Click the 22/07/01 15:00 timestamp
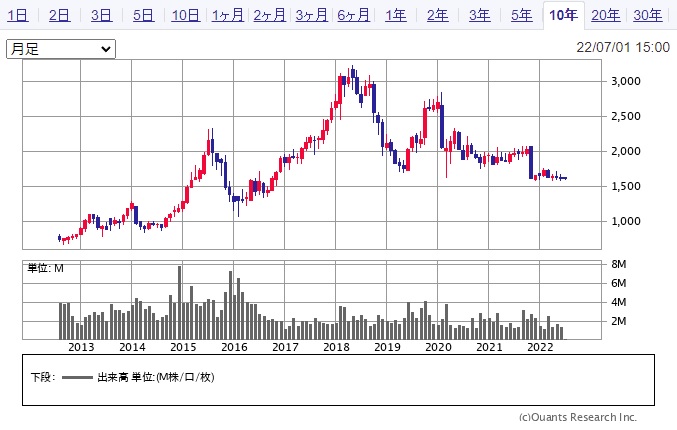Viewport: 677px width, 430px height. (623, 47)
